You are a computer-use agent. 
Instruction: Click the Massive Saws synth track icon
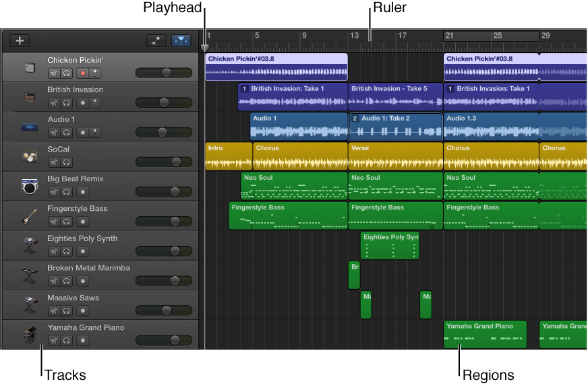click(x=28, y=305)
